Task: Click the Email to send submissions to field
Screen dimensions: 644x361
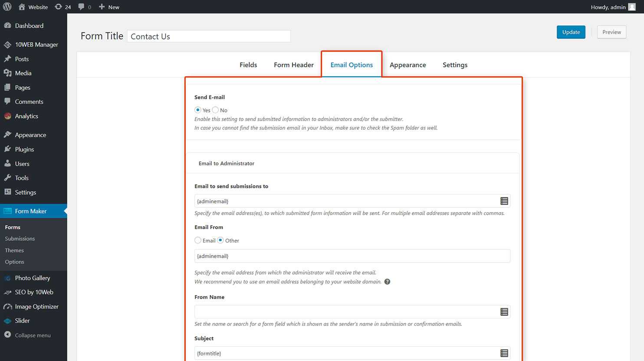Action: coord(352,201)
